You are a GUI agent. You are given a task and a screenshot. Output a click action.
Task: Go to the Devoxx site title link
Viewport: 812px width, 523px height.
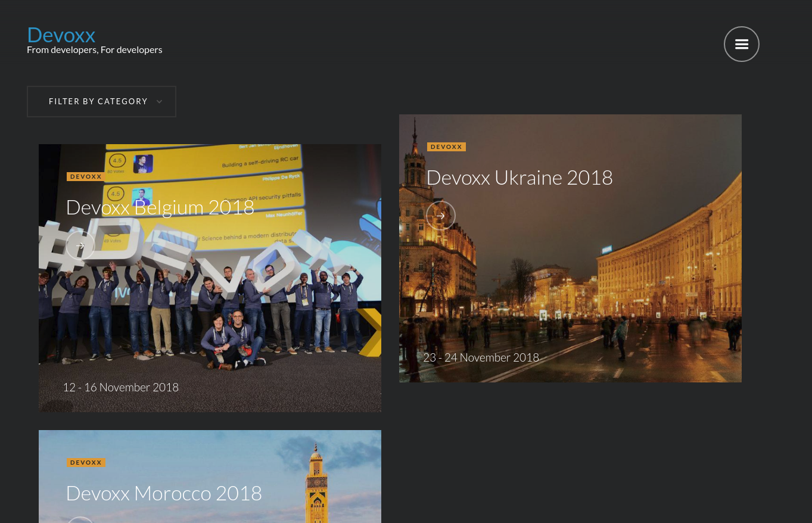click(x=61, y=35)
